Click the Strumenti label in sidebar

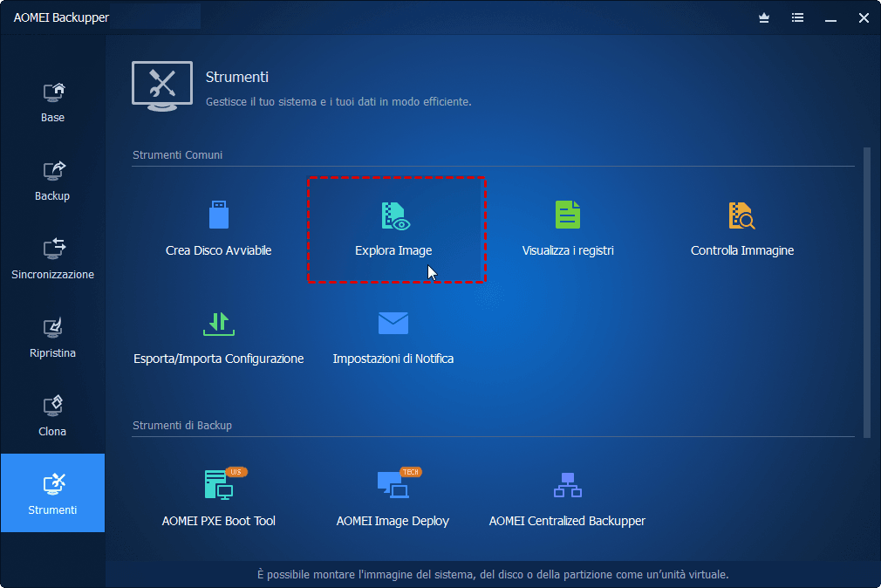coord(52,509)
